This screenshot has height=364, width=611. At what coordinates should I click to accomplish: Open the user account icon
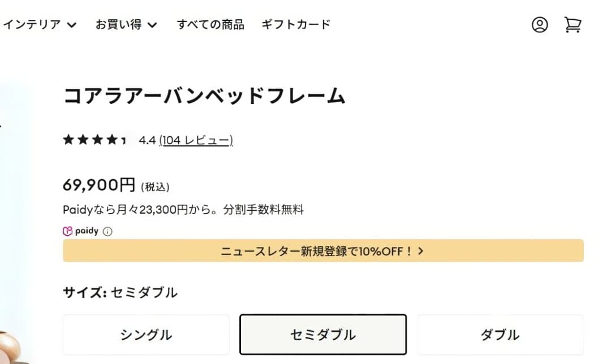tap(540, 25)
